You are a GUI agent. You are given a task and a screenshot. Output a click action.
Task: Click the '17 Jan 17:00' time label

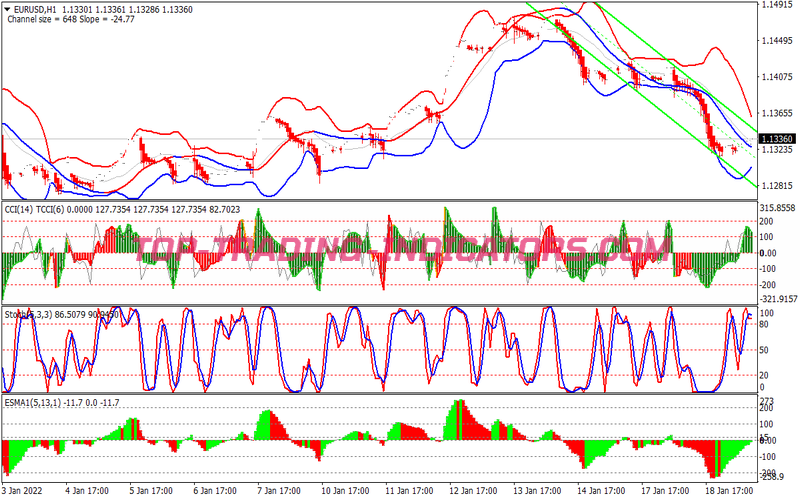(665, 491)
